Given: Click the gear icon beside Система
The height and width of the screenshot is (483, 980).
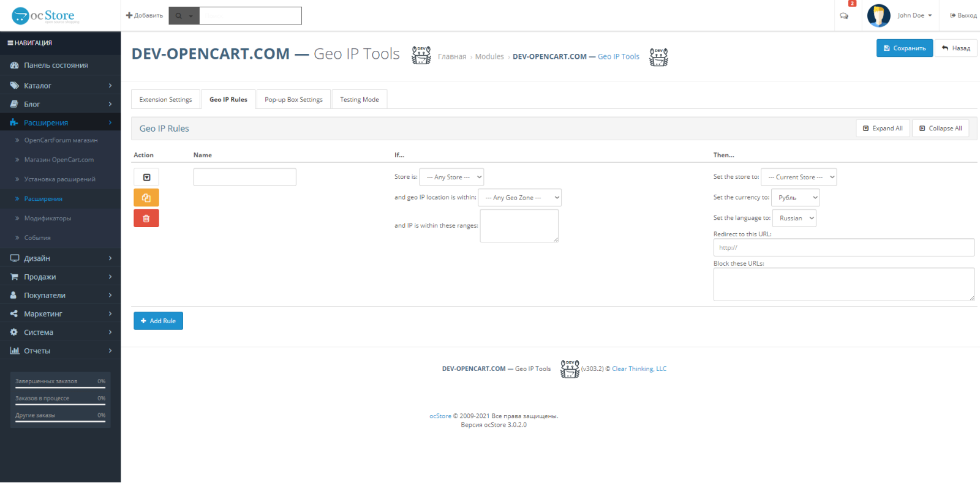Looking at the screenshot, I should coord(14,332).
